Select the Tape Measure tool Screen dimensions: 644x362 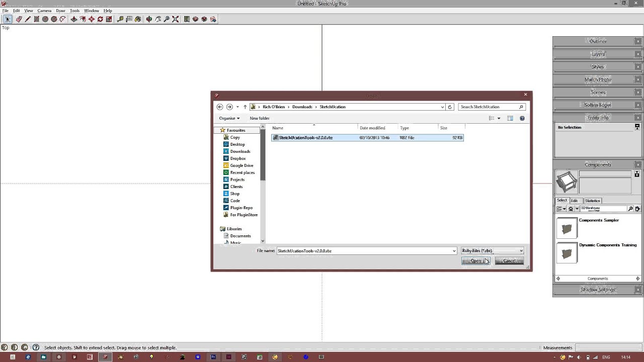click(120, 19)
